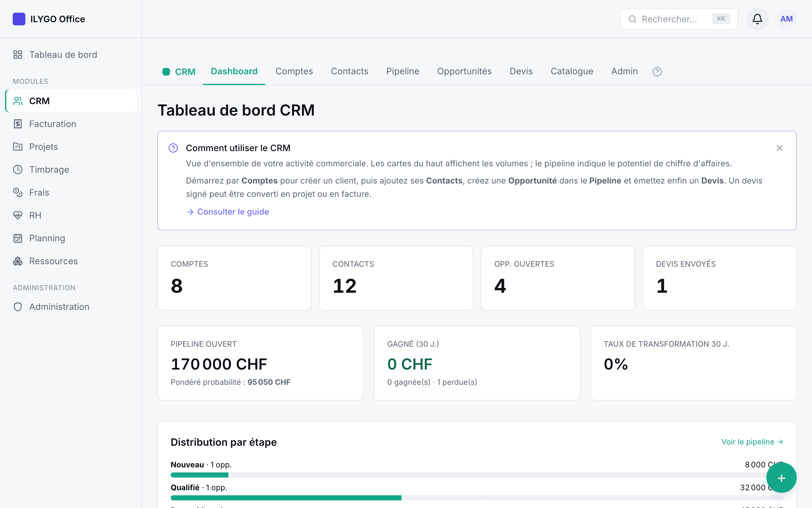The height and width of the screenshot is (508, 812).
Task: Click the search magnifier icon
Action: point(632,19)
